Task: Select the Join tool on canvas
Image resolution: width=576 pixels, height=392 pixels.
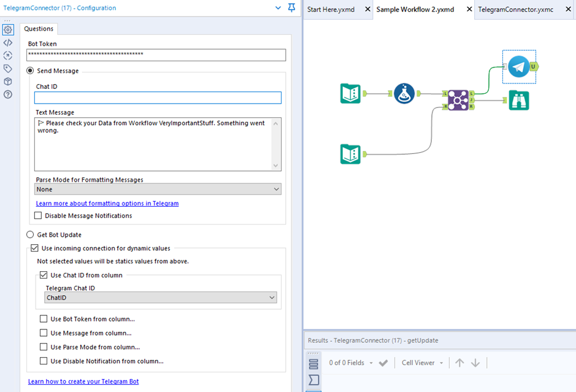Action: click(458, 100)
